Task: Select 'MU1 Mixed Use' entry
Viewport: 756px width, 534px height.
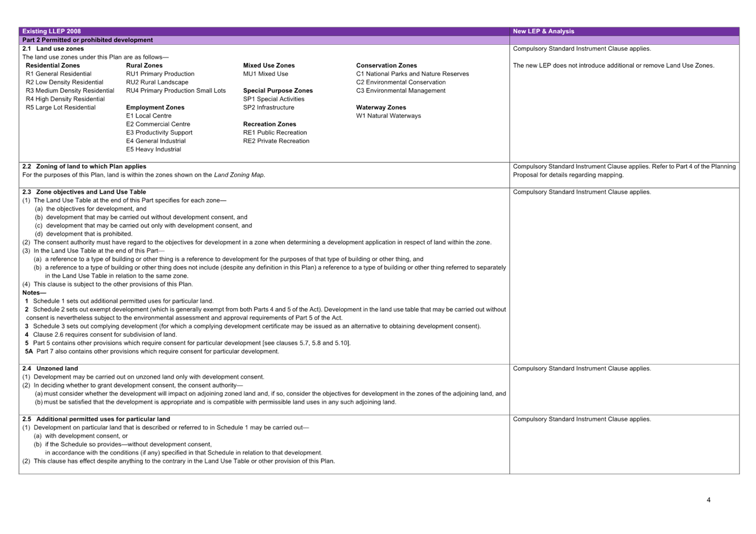Action: [266, 74]
